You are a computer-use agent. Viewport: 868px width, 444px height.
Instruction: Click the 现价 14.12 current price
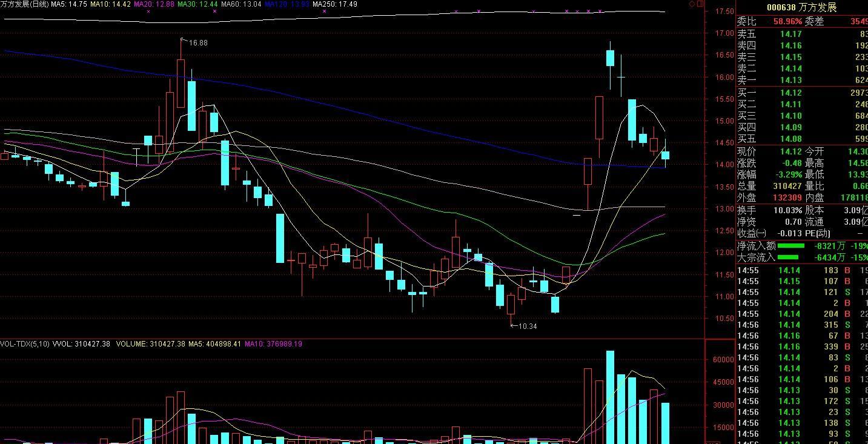point(791,151)
